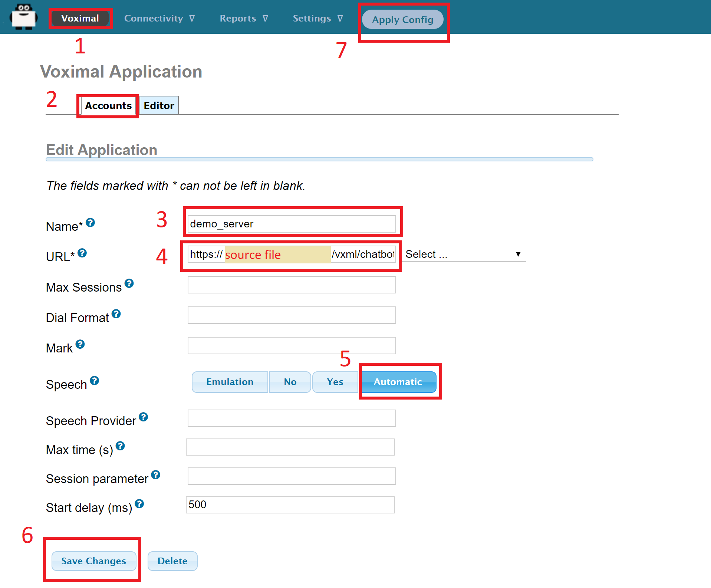Show help for Max Sessions
Image resolution: width=711 pixels, height=588 pixels.
coord(129,283)
